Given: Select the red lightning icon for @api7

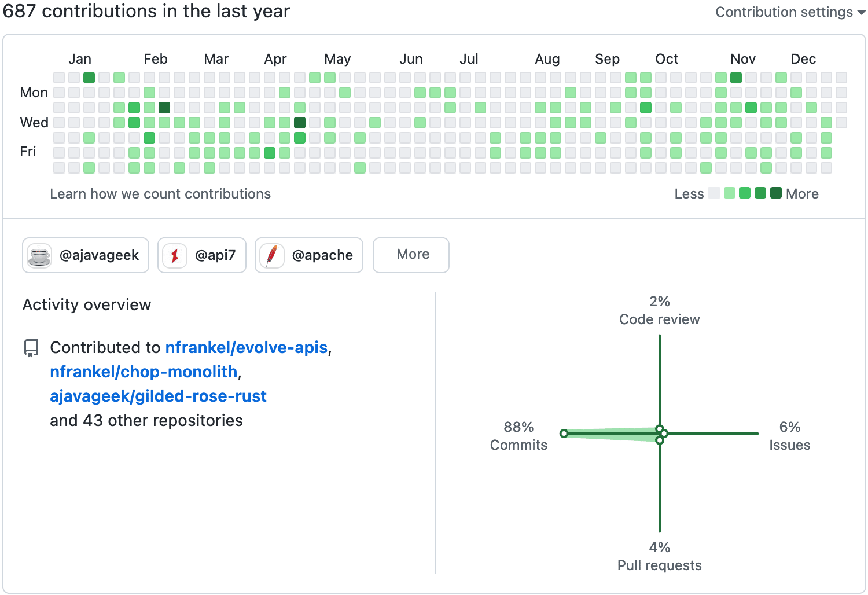Looking at the screenshot, I should pos(174,255).
